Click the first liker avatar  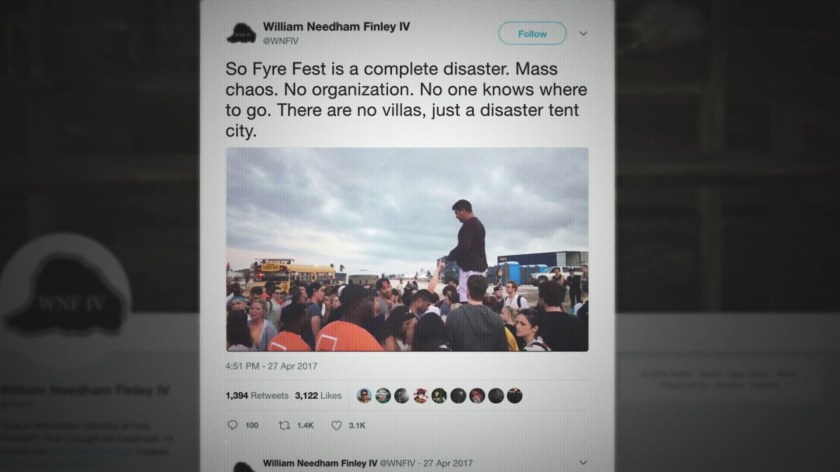tap(364, 396)
